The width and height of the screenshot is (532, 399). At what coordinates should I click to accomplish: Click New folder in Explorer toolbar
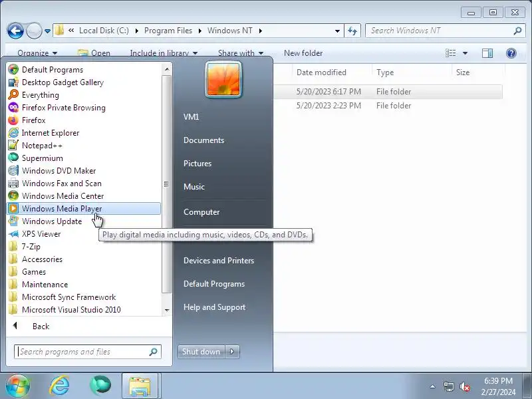tap(303, 53)
